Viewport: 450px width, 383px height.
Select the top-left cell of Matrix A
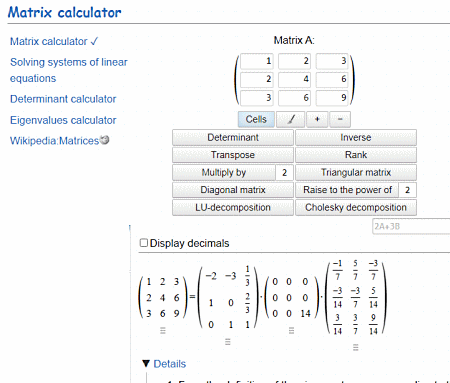[x=257, y=61]
